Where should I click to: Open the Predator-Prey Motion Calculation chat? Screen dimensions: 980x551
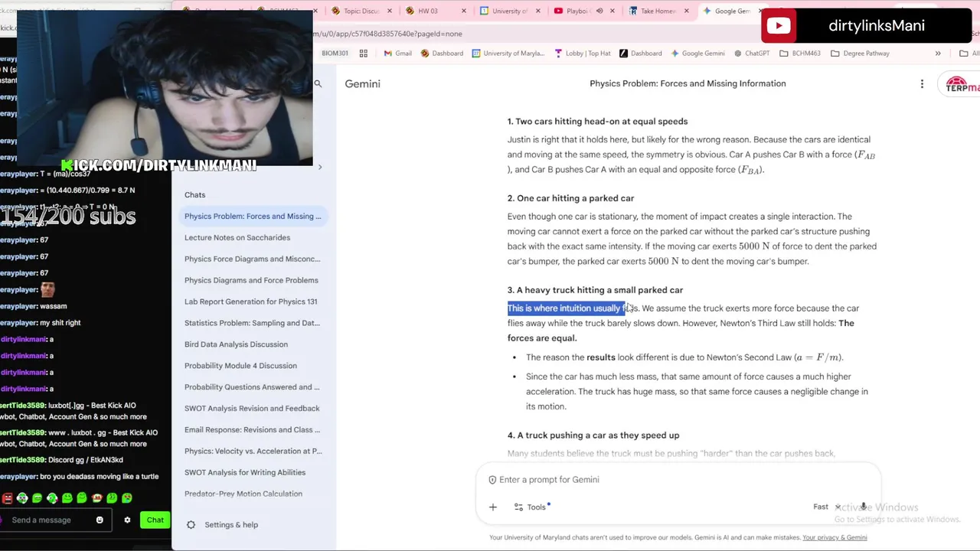coord(243,494)
